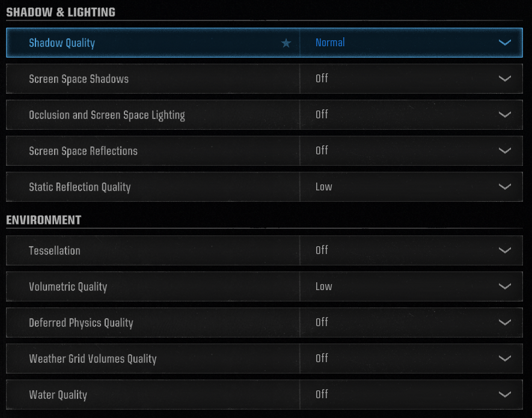This screenshot has height=418, width=532.
Task: Open Screen Space Reflections chevron
Action: point(504,151)
